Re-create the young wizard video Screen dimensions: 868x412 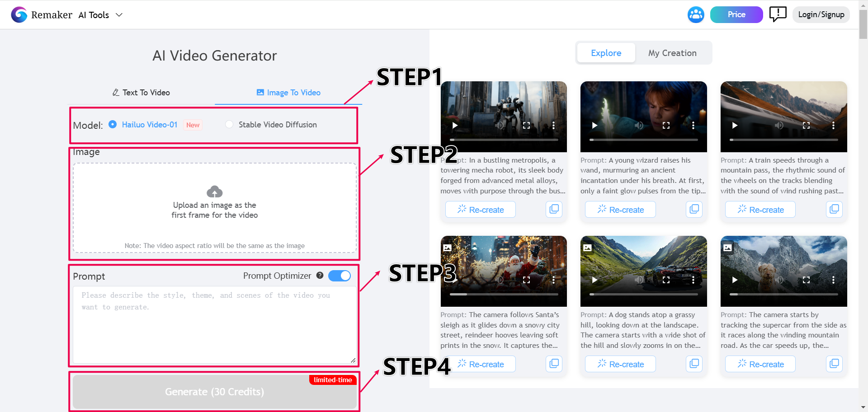coord(620,210)
